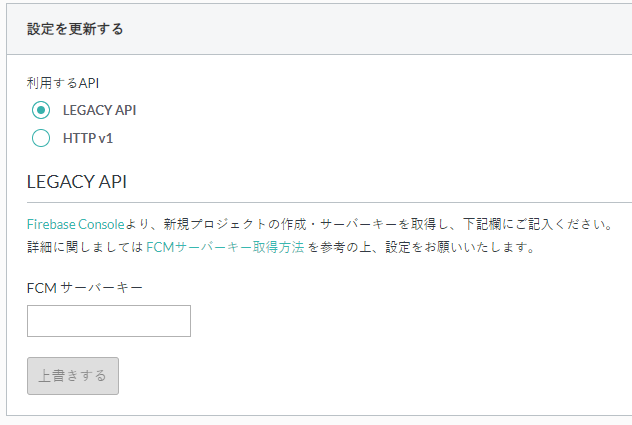Screen dimensions: 632x425
Task: Click the text 設定をお願いいたします
Action: tap(459, 247)
